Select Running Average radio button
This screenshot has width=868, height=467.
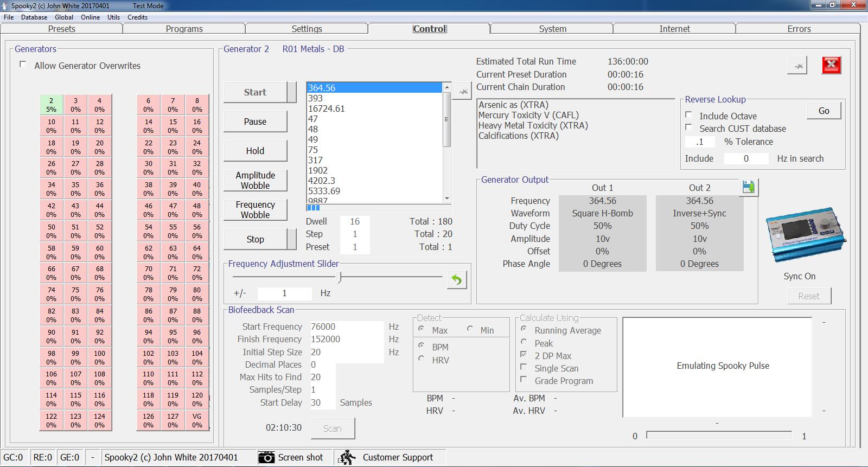[524, 329]
